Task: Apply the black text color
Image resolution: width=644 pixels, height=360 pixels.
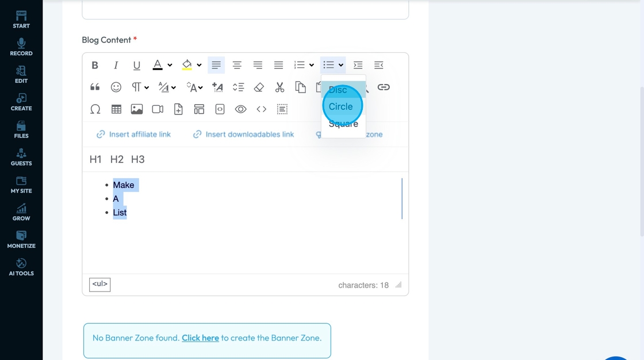Action: 158,65
